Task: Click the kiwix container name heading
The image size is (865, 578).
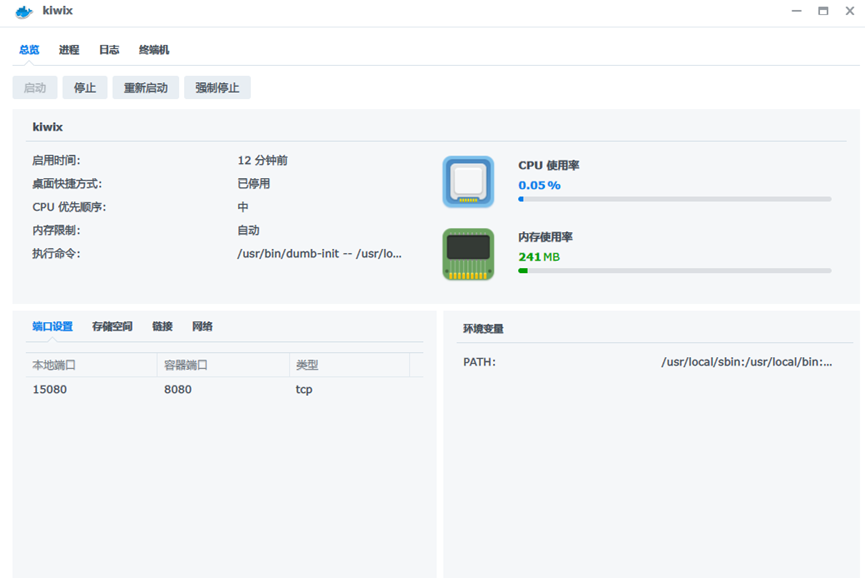Action: tap(47, 127)
